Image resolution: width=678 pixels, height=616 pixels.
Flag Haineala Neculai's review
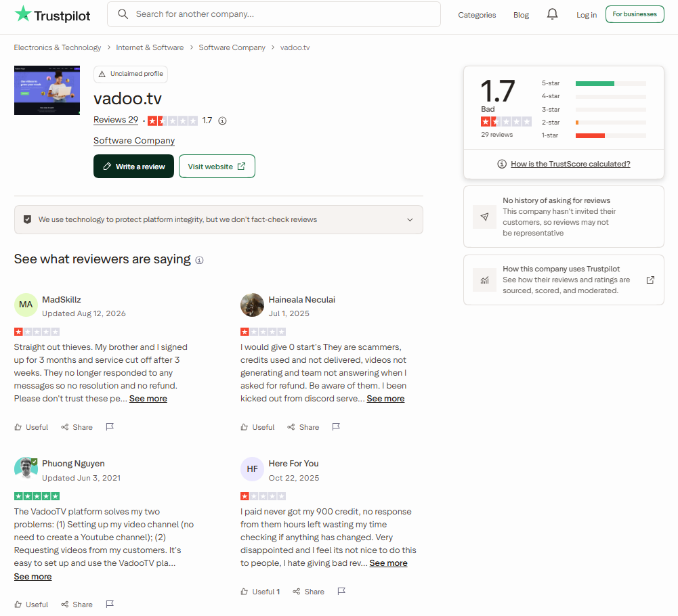336,426
